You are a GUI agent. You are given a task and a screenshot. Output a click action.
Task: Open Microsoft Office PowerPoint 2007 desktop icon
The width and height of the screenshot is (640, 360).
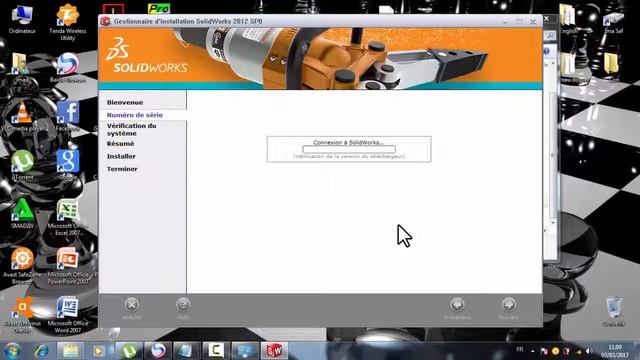68,266
